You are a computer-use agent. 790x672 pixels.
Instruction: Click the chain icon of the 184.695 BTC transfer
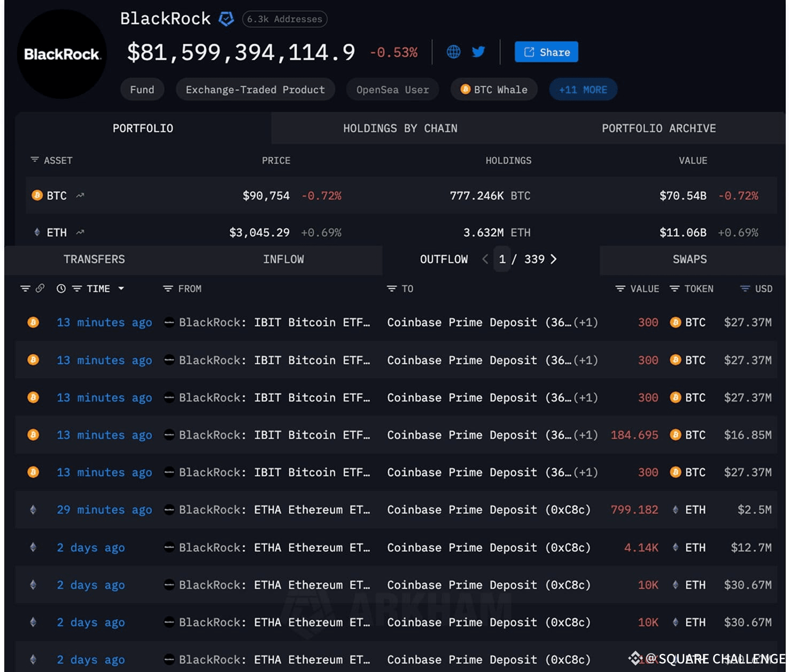click(33, 435)
